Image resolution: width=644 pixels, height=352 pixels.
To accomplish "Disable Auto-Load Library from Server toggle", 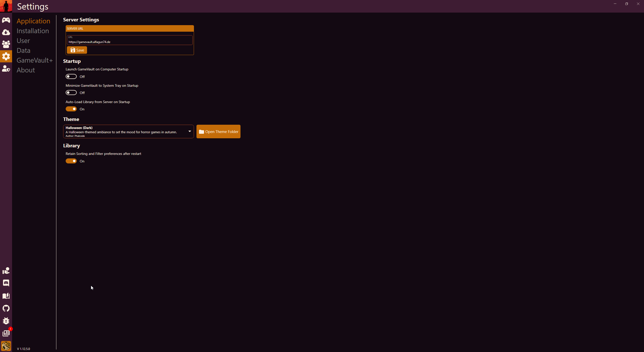I will [x=71, y=109].
